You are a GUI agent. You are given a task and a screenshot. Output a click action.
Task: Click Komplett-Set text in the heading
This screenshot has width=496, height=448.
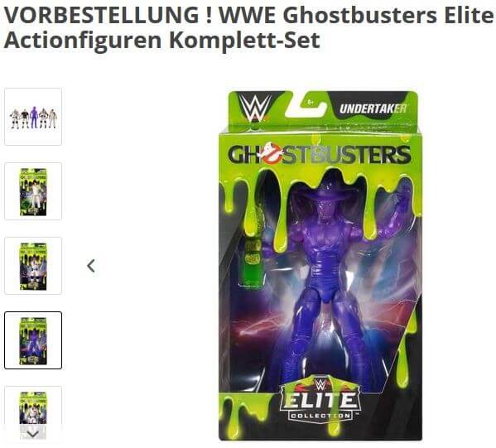point(244,41)
